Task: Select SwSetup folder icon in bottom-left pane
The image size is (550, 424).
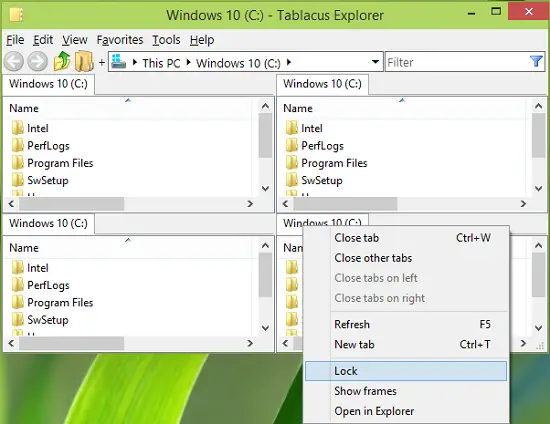Action: (18, 319)
